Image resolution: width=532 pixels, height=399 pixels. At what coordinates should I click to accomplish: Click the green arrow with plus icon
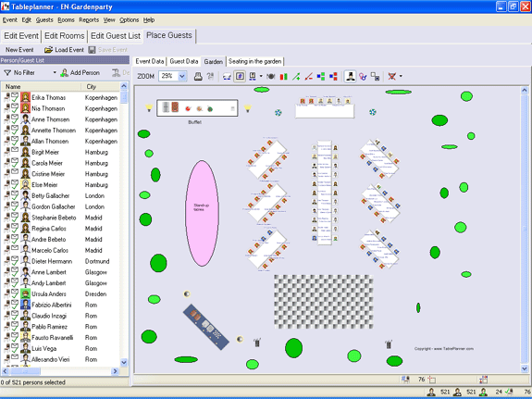pyautogui.click(x=296, y=77)
